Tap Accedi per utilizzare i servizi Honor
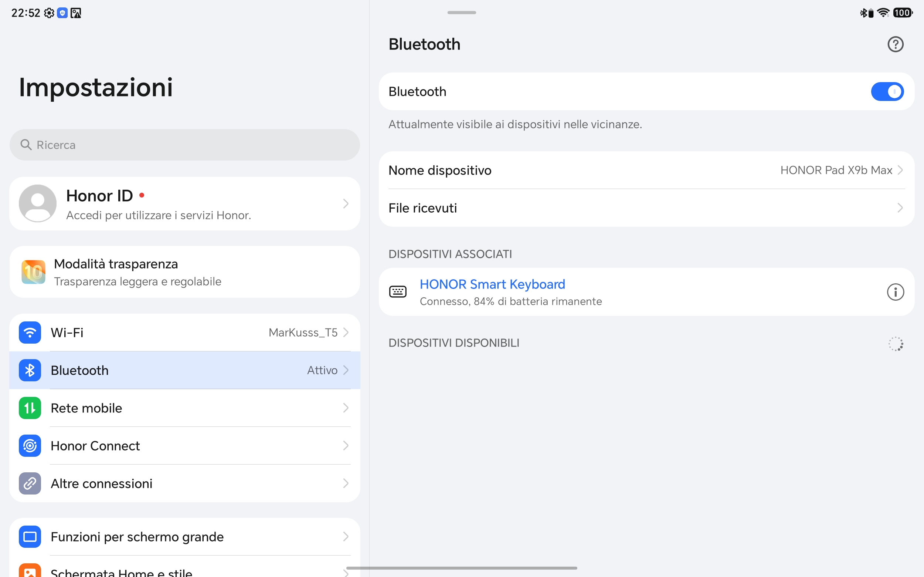 point(159,216)
